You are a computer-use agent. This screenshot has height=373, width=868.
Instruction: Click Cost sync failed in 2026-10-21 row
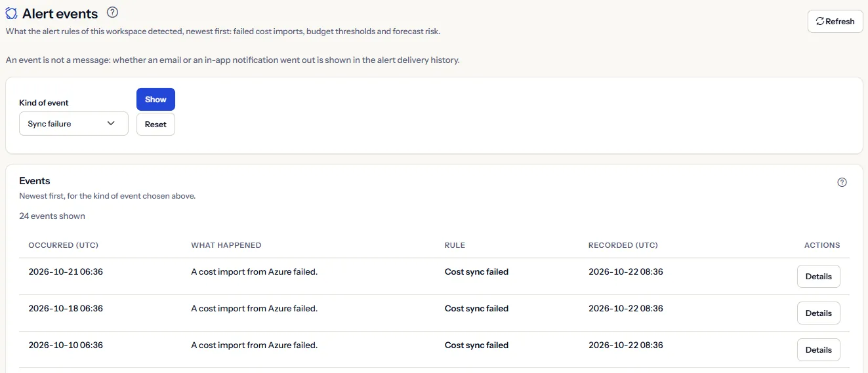[476, 272]
